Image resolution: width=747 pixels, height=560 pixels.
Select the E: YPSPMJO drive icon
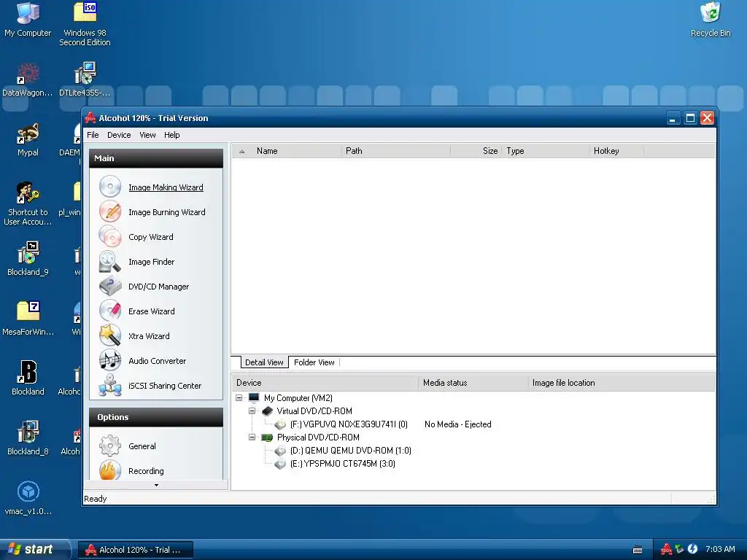(x=280, y=463)
